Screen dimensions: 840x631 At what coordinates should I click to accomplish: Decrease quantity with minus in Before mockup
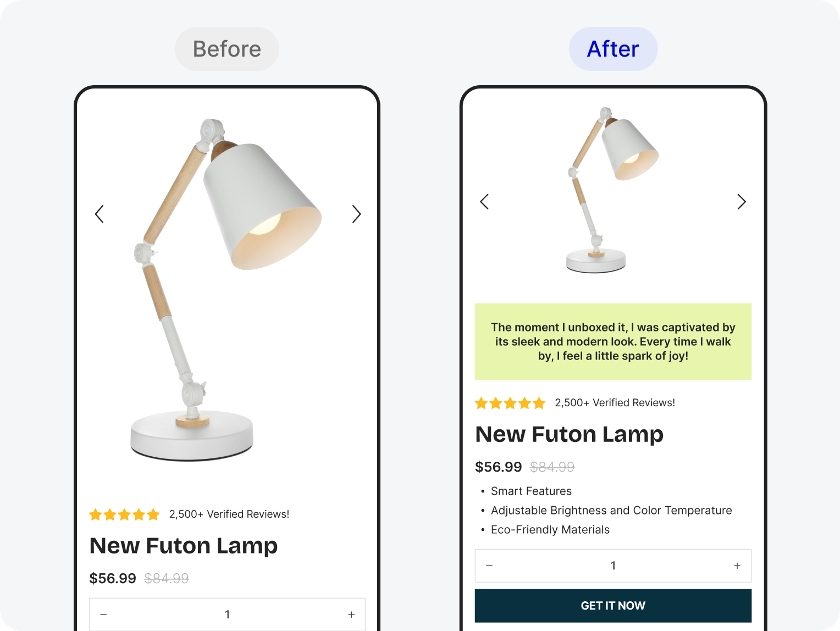(103, 615)
